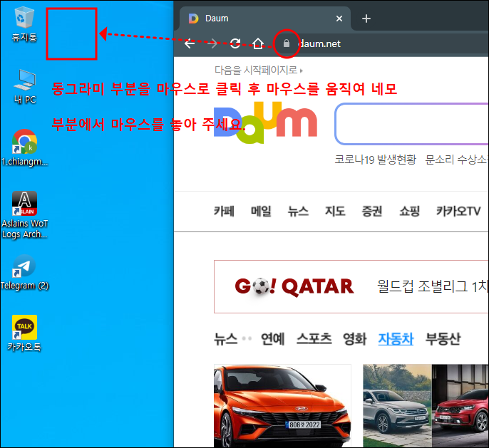Open 쇼핑 in the Daum menu
This screenshot has width=489, height=448.
point(409,212)
